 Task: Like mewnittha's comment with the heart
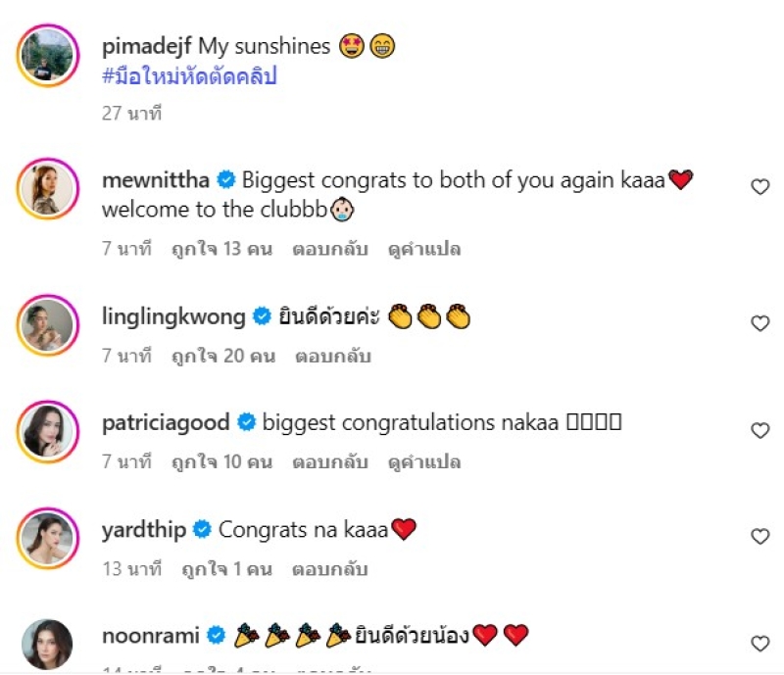[759, 186]
